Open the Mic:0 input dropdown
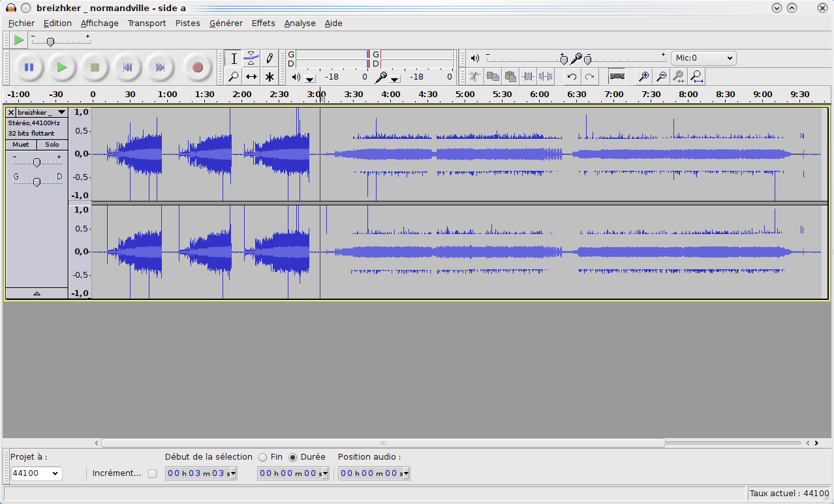 (x=703, y=58)
